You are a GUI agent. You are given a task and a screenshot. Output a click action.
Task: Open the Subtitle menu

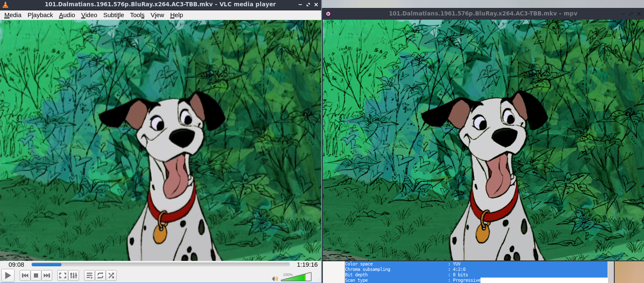click(x=114, y=15)
